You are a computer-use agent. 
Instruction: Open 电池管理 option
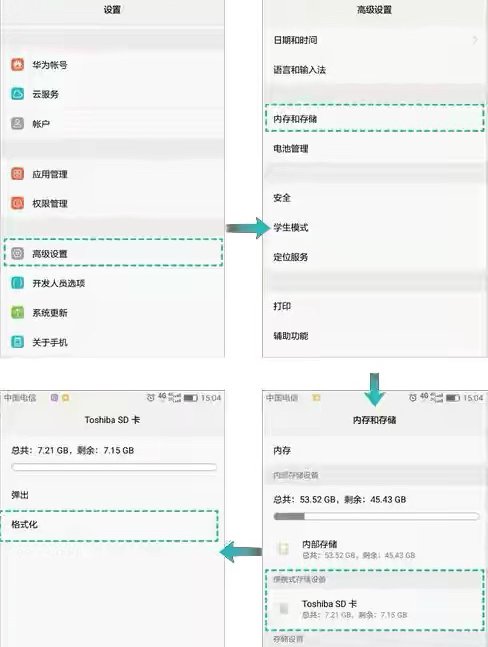click(x=375, y=149)
